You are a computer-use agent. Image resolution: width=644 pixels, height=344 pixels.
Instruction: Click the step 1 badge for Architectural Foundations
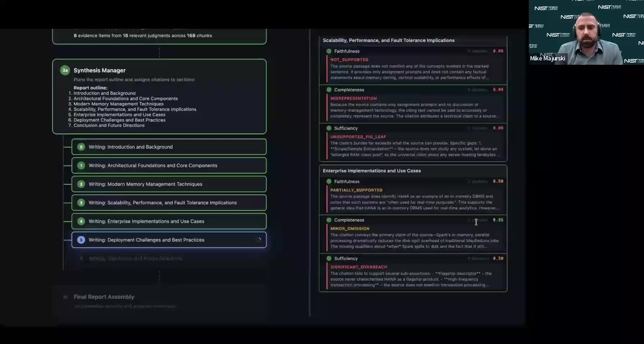[81, 165]
